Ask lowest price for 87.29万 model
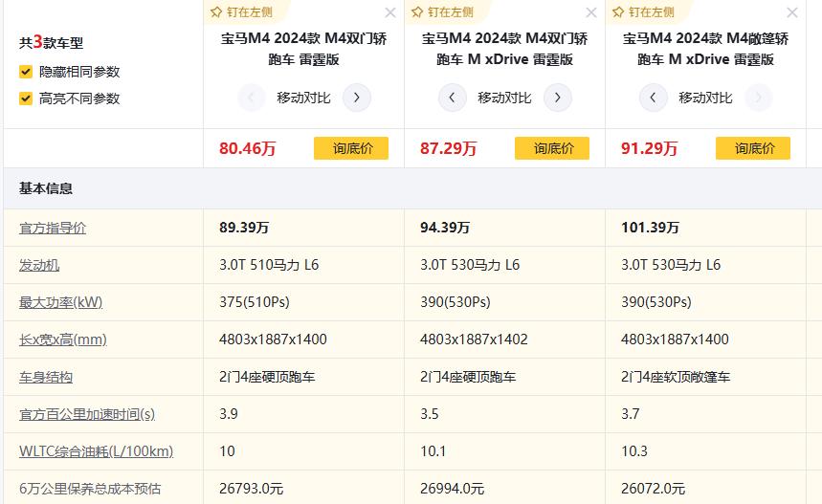Viewport: 822px width, 504px height. 552,148
